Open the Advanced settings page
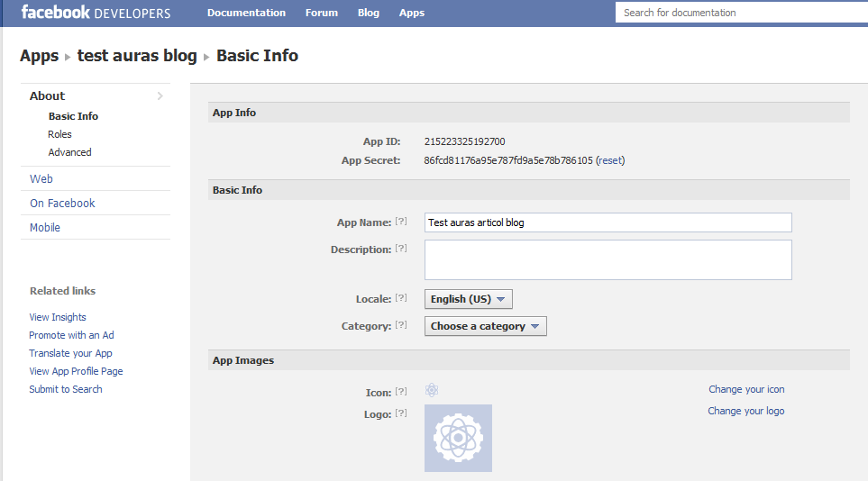The image size is (868, 481). coord(69,152)
